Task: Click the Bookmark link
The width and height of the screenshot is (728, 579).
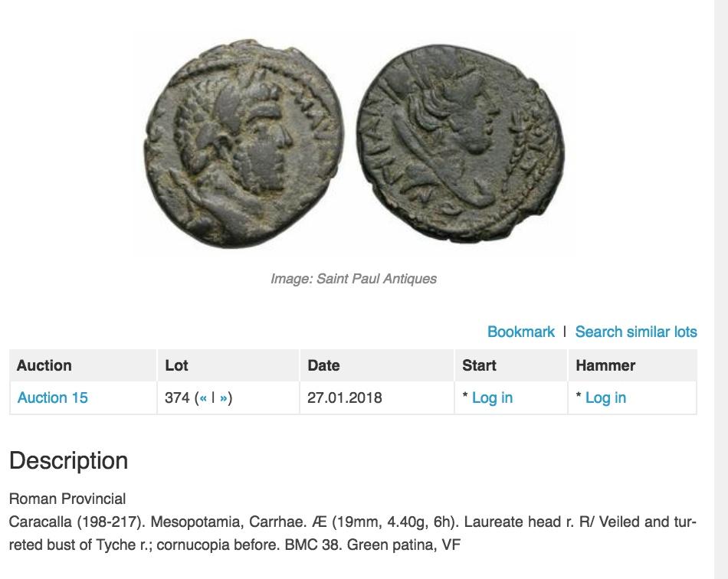Action: coord(520,332)
